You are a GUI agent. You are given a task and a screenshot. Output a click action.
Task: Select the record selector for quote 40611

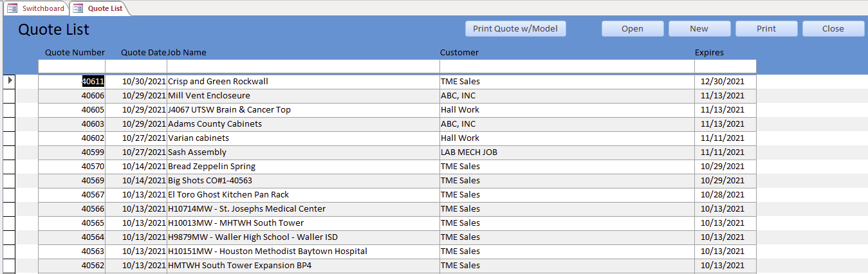coord(9,81)
